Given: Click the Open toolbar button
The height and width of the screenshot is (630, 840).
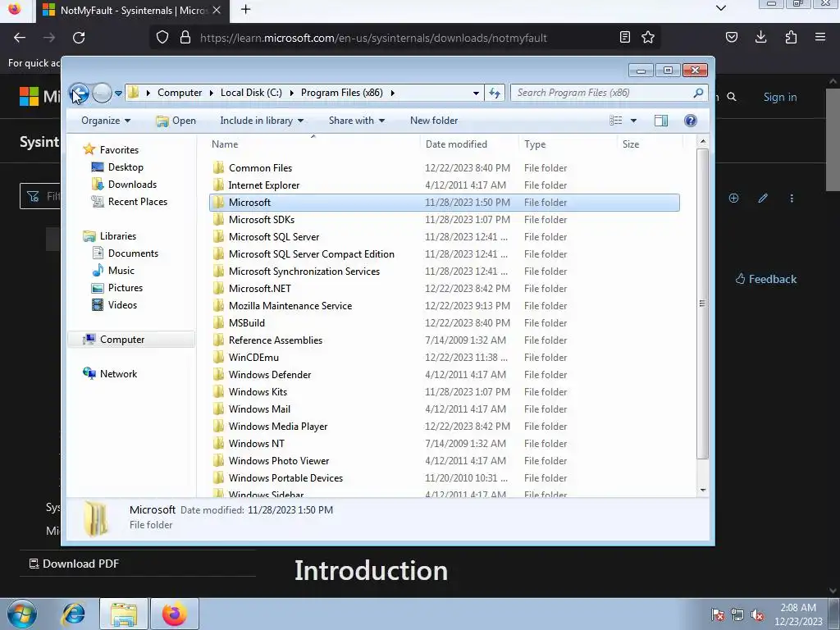Looking at the screenshot, I should [x=176, y=121].
